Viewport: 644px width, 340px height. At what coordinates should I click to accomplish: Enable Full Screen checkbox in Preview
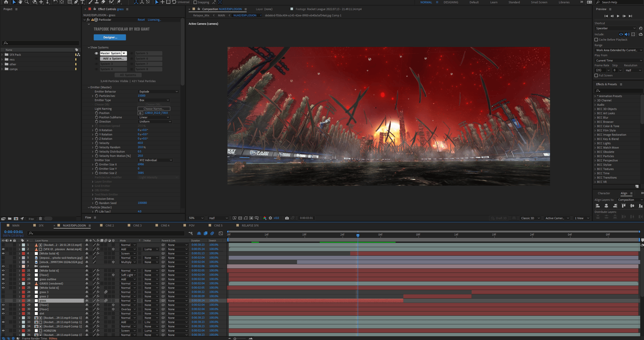596,75
